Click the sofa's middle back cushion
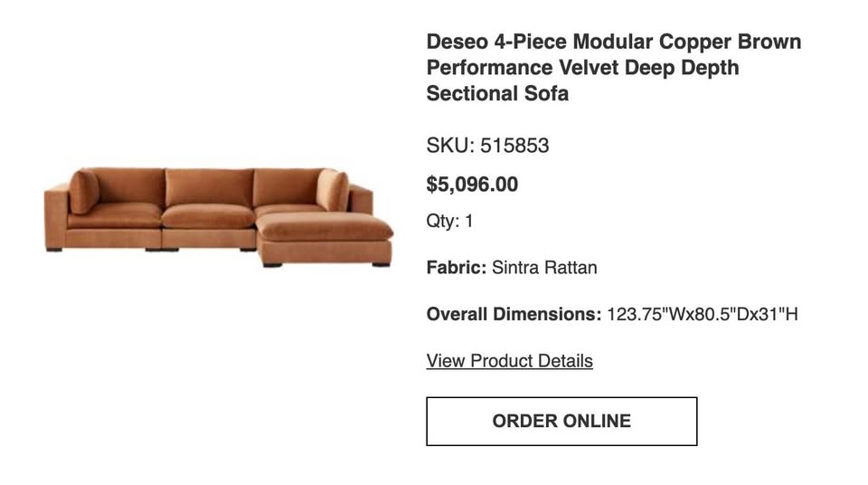868x485 pixels. click(209, 187)
